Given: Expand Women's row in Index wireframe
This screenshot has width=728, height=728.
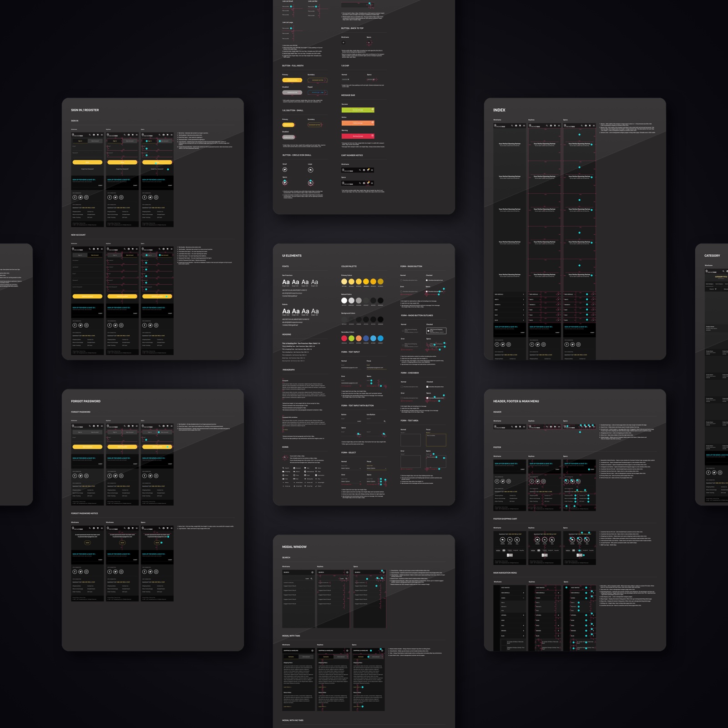Looking at the screenshot, I should coord(510,305).
